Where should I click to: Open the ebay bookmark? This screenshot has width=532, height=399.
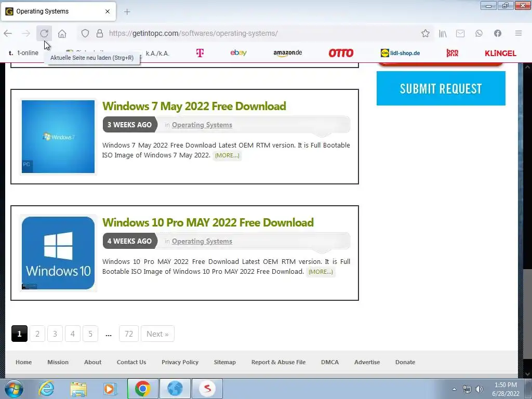point(238,52)
